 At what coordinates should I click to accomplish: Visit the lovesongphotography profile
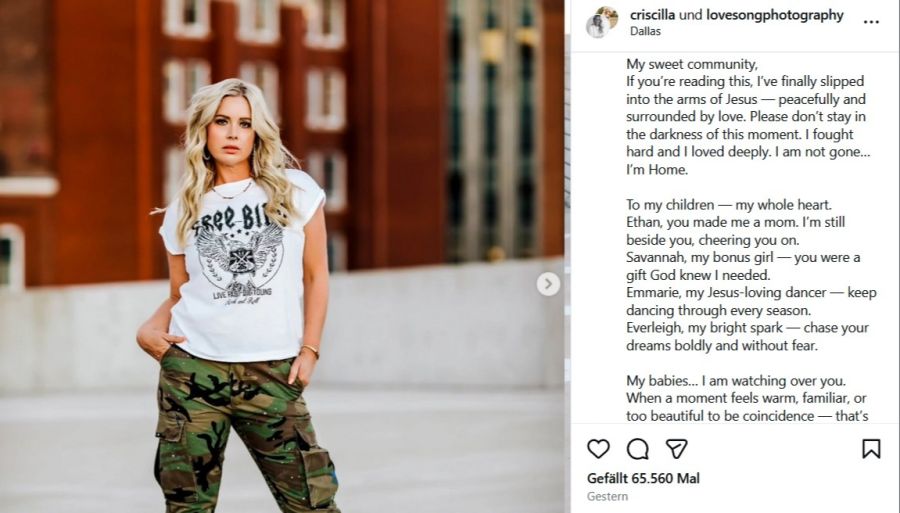(774, 15)
